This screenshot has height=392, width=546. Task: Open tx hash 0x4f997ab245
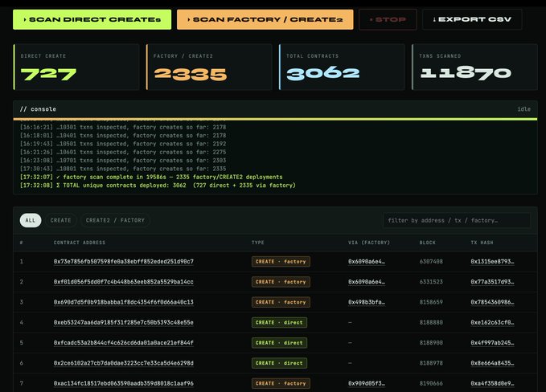click(x=492, y=343)
